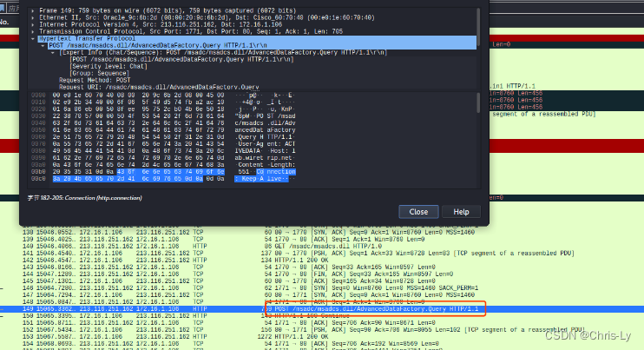This screenshot has width=644, height=350.
Task: Select packet 141 PSH, ACK reassembled PDU row
Action: [x=322, y=254]
